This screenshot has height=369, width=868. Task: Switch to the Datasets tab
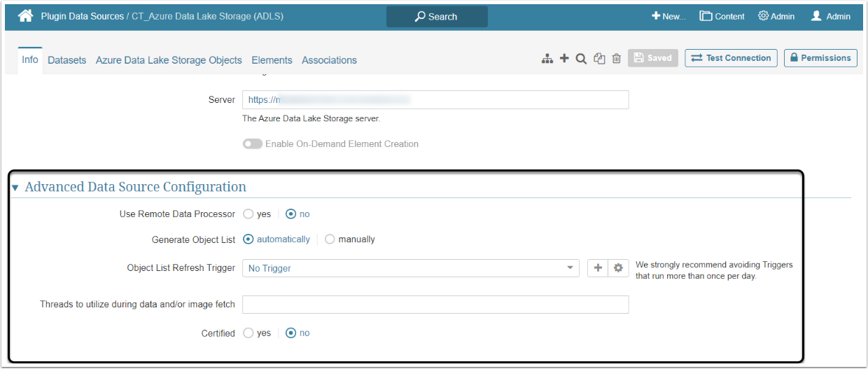pos(67,60)
